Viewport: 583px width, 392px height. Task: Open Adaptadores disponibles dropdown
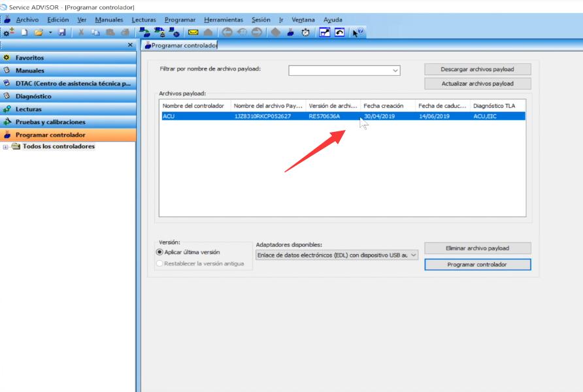[337, 255]
